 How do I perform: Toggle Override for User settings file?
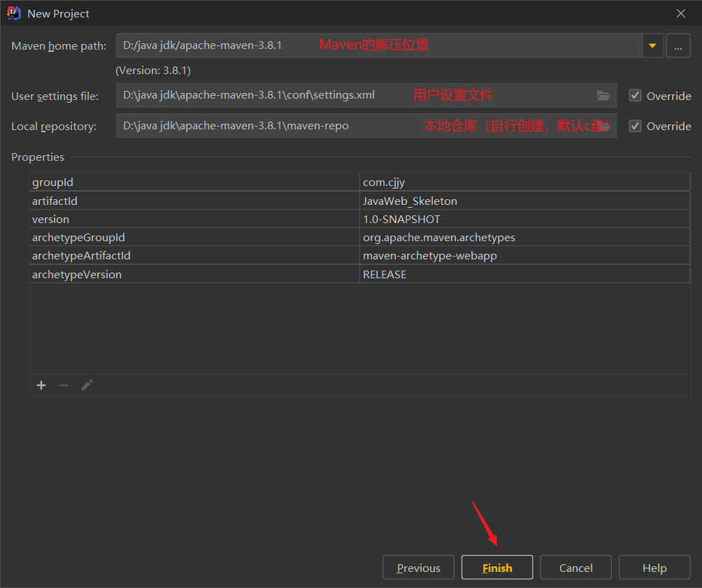click(x=635, y=95)
